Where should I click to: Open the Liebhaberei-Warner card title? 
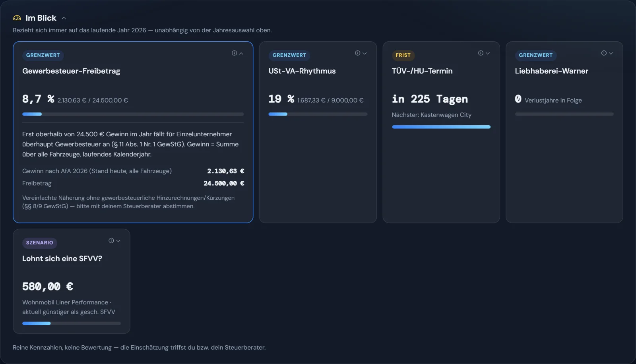point(552,71)
